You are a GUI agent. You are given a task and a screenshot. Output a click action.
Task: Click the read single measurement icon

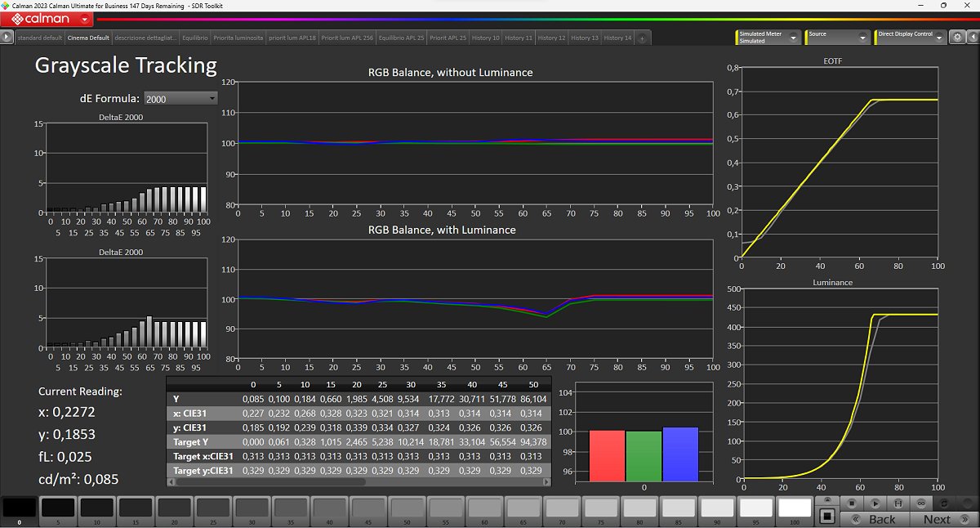[898, 503]
